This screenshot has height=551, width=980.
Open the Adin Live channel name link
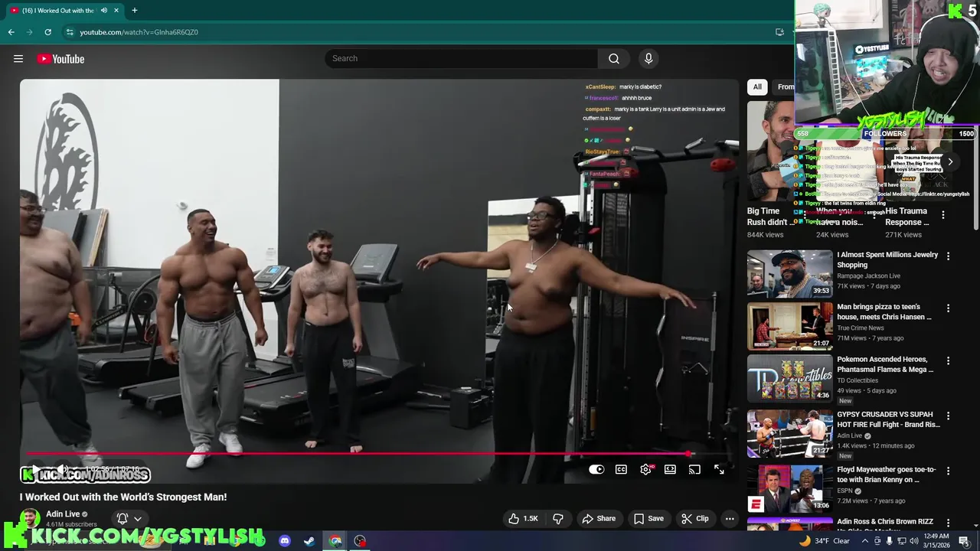point(63,514)
